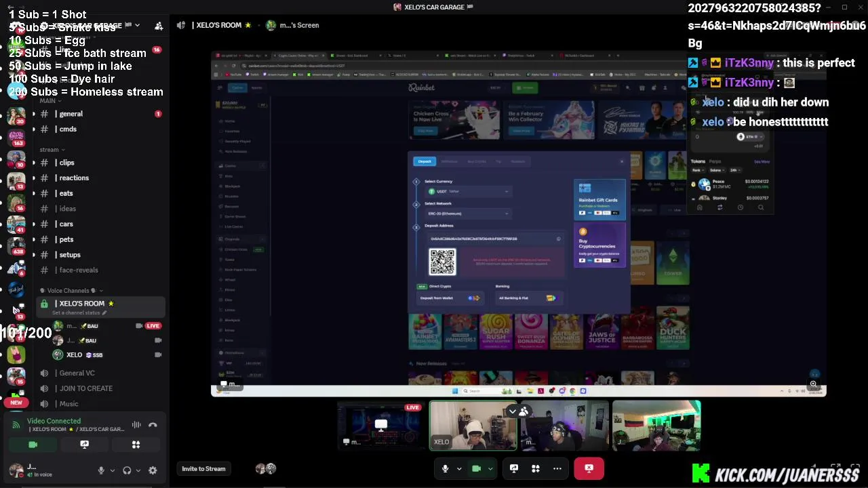The image size is (868, 488).
Task: Open activities icon in call bar
Action: pyautogui.click(x=536, y=468)
